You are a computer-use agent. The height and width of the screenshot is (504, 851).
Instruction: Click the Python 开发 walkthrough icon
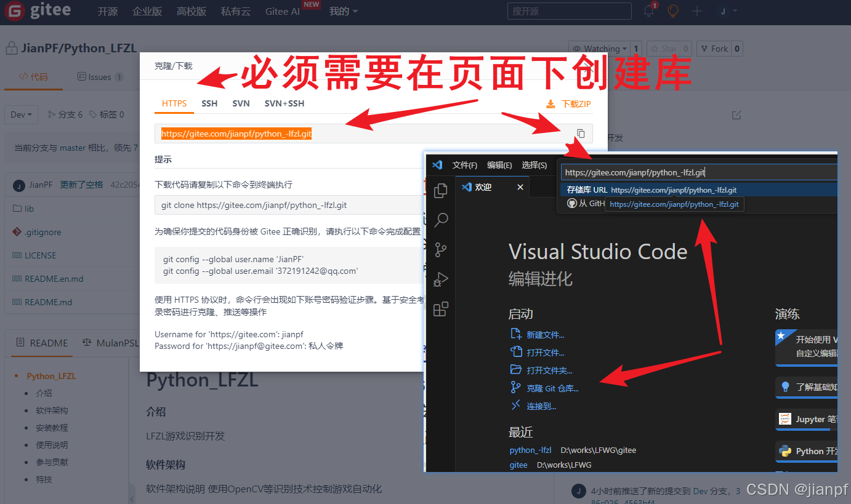(x=785, y=451)
